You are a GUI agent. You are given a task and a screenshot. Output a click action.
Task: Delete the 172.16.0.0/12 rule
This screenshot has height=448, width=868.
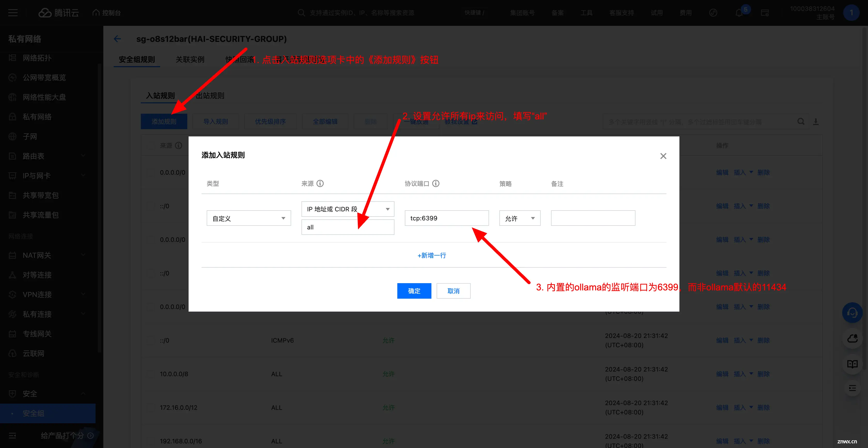click(x=764, y=407)
